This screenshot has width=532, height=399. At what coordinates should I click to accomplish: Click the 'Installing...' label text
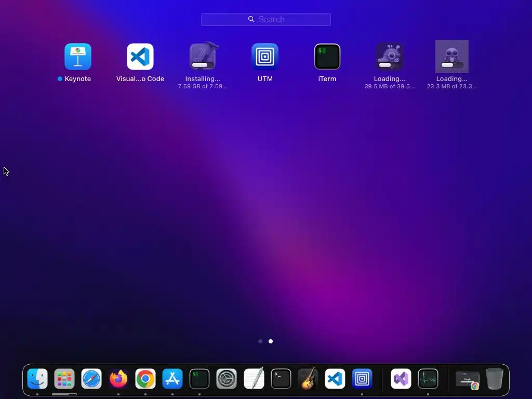(203, 79)
